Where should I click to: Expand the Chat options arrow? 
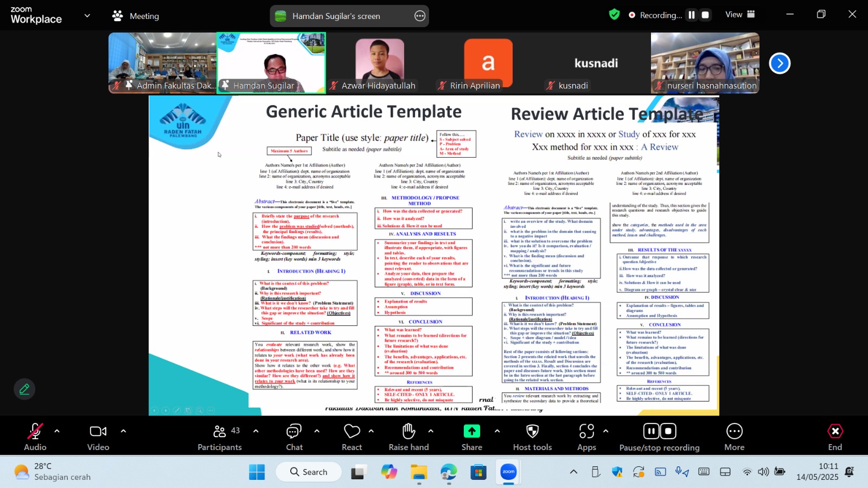(x=317, y=432)
